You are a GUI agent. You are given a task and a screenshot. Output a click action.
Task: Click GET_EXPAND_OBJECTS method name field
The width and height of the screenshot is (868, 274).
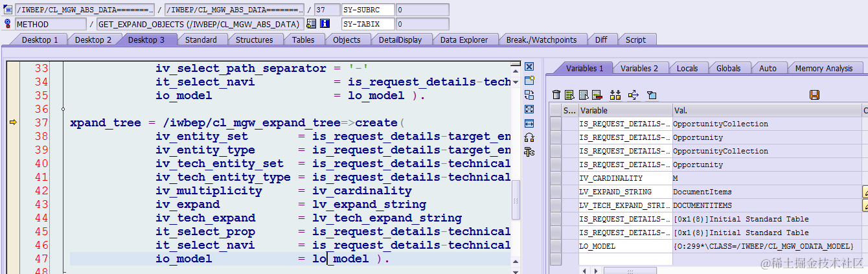(200, 24)
